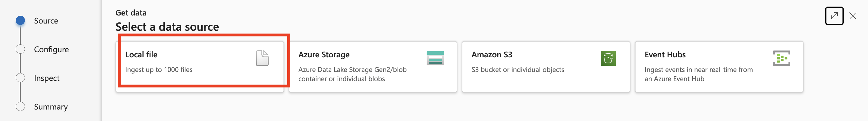Click the 'Ingest up to 1000 files' description
Image resolution: width=868 pixels, height=121 pixels.
pyautogui.click(x=159, y=70)
